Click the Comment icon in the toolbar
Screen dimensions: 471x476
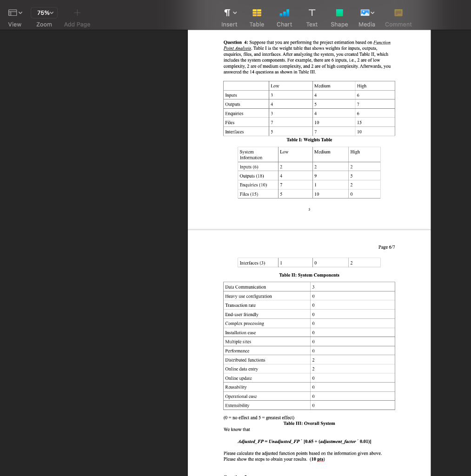[398, 12]
